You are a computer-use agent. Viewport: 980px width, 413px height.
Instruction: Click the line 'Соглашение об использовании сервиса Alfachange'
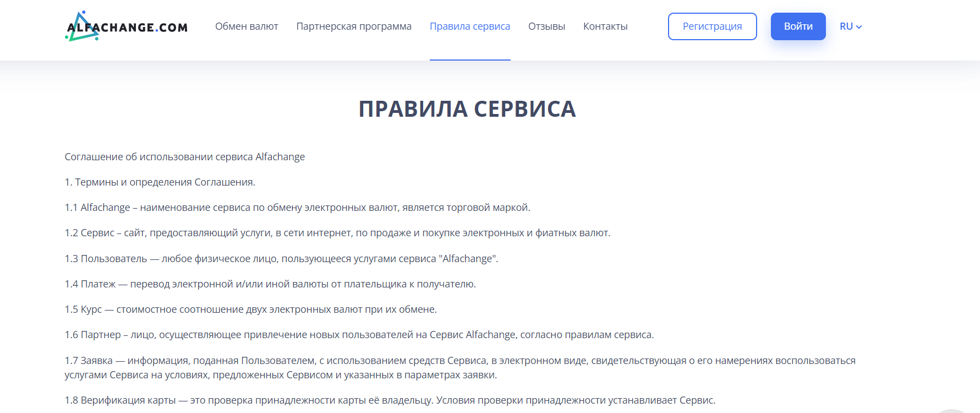pyautogui.click(x=185, y=157)
